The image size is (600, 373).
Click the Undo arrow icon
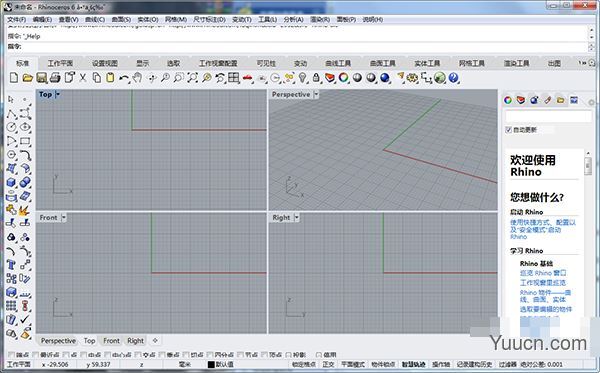pyautogui.click(x=124, y=78)
